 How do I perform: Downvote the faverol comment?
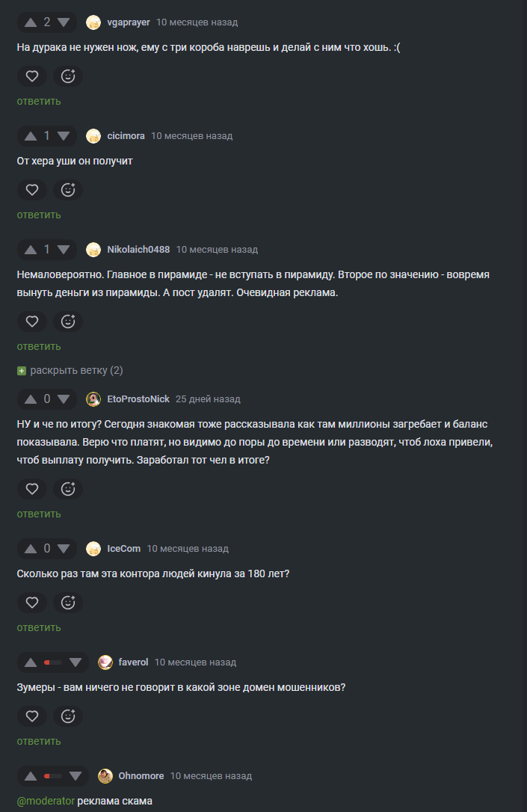(75, 662)
